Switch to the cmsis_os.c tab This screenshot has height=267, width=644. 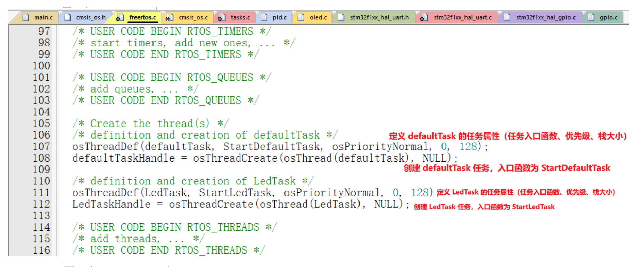pyautogui.click(x=188, y=17)
